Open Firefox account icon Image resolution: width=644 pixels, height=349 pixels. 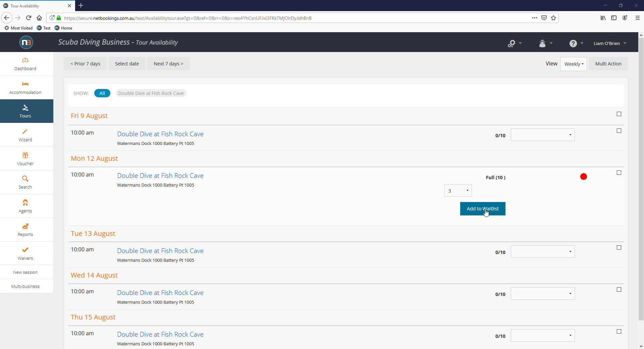[625, 18]
